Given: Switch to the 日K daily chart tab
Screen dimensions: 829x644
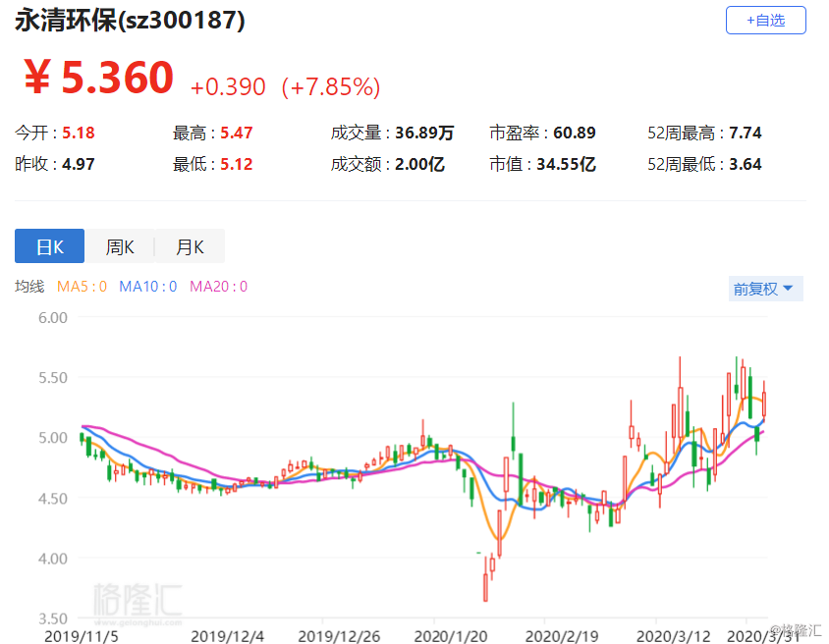Looking at the screenshot, I should [x=50, y=246].
